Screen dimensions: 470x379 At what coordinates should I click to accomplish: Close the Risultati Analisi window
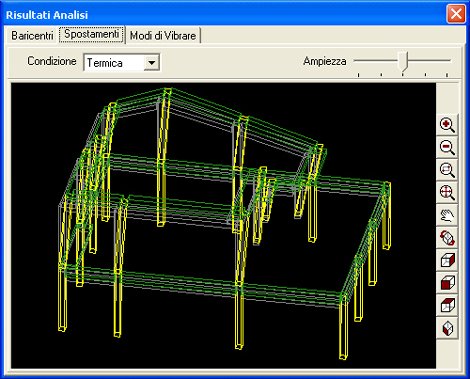tap(456, 14)
